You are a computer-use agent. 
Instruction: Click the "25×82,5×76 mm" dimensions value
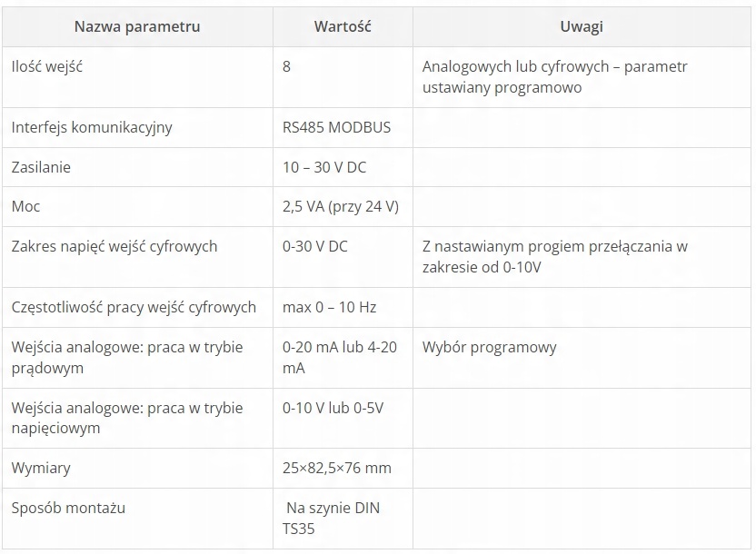(337, 468)
